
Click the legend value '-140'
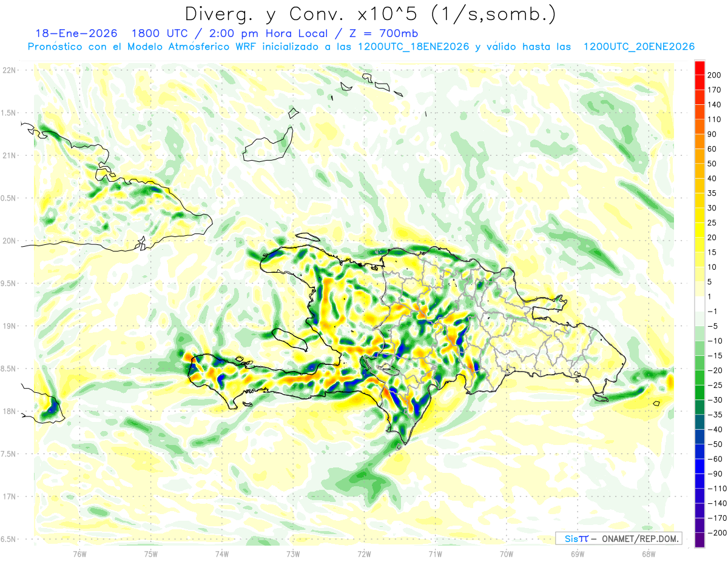(x=716, y=503)
